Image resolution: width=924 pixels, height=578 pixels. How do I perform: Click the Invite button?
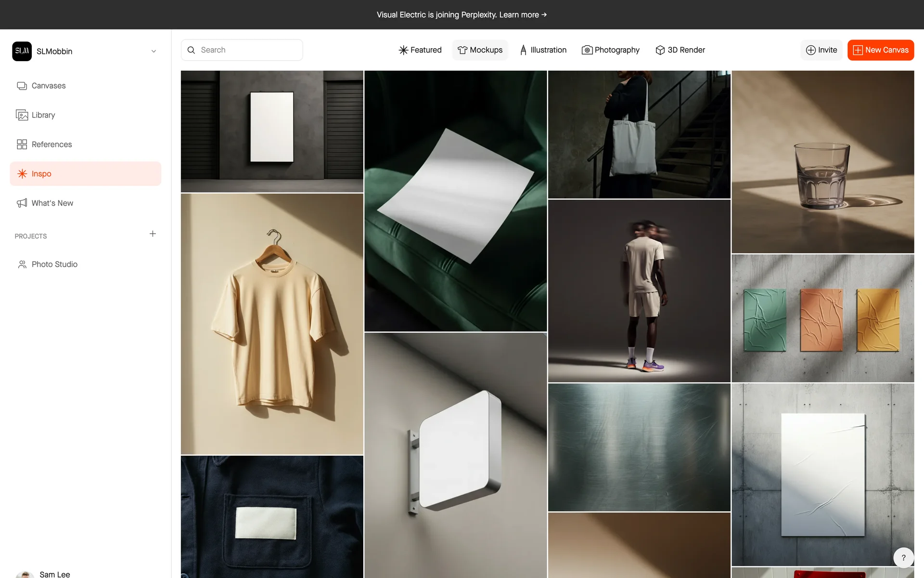click(821, 50)
